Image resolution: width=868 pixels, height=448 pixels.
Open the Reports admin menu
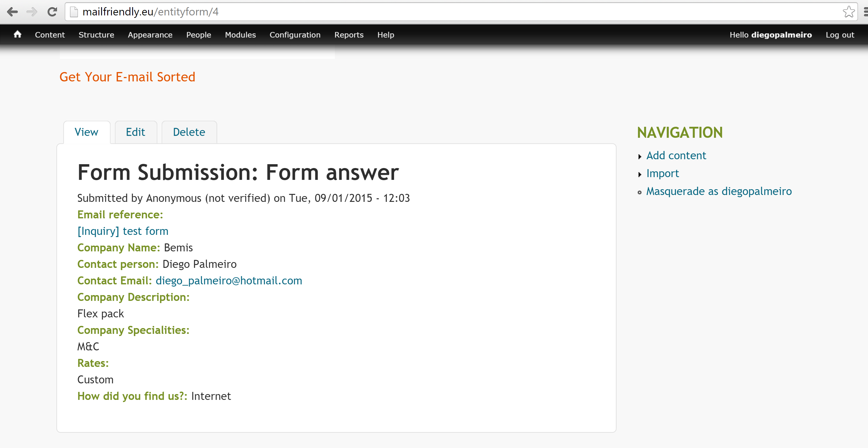[349, 35]
